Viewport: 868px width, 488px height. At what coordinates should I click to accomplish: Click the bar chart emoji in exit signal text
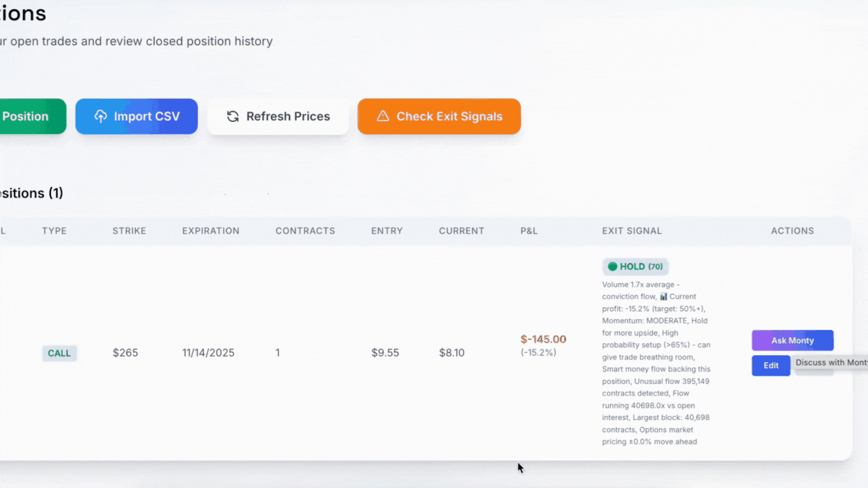(664, 297)
